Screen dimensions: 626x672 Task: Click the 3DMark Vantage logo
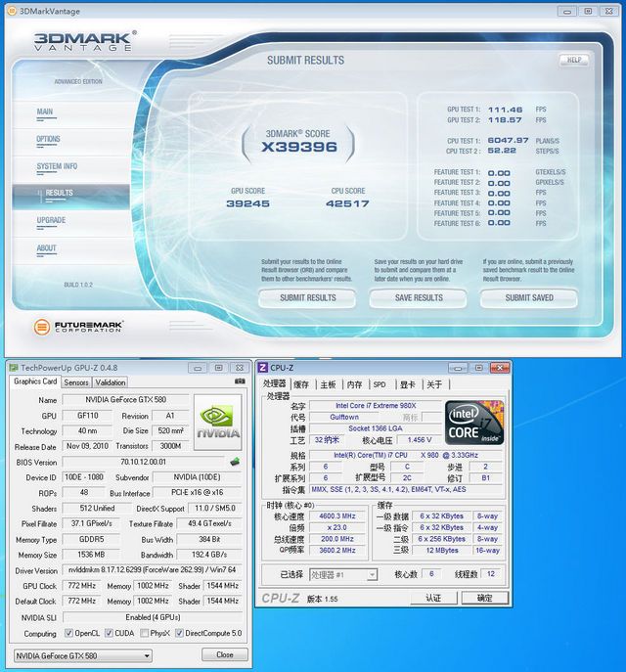point(84,41)
